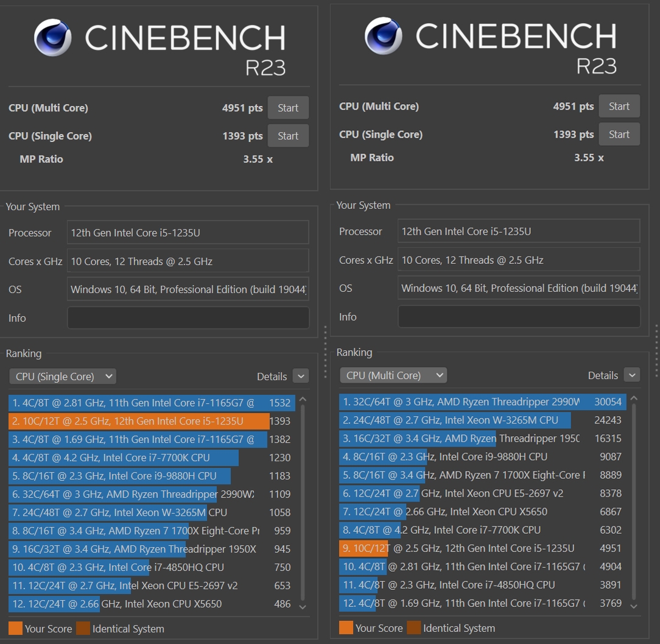
Task: Click the right ranking scrollbar thumb
Action: (x=634, y=501)
